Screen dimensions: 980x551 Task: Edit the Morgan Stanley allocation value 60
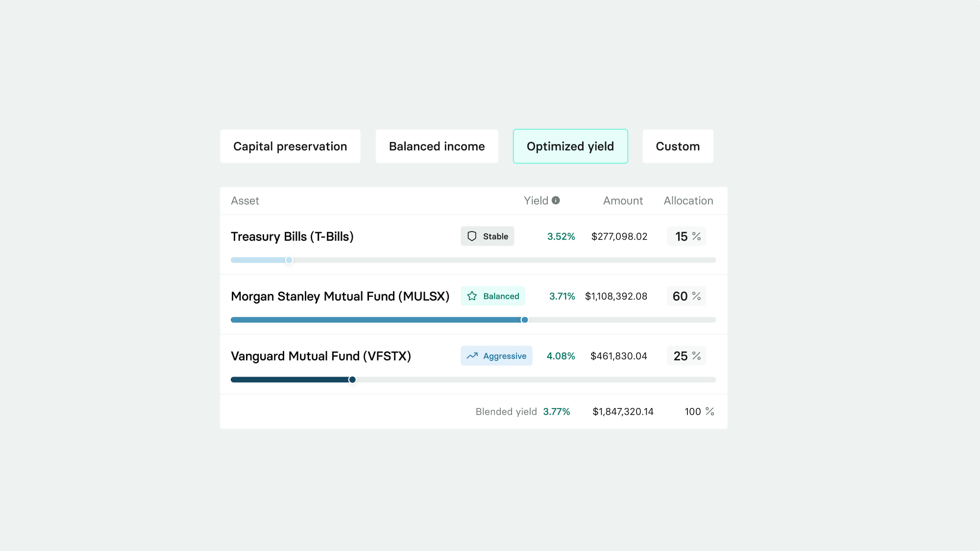[680, 296]
